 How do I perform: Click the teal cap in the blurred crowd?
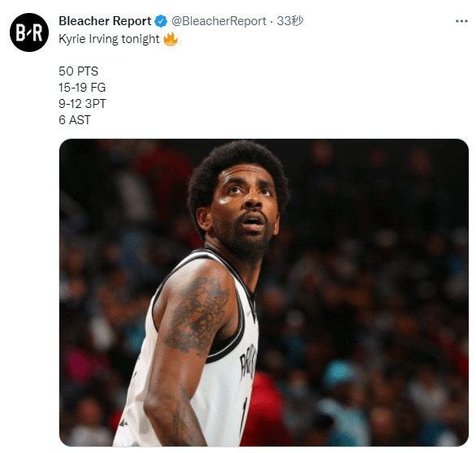(340, 373)
